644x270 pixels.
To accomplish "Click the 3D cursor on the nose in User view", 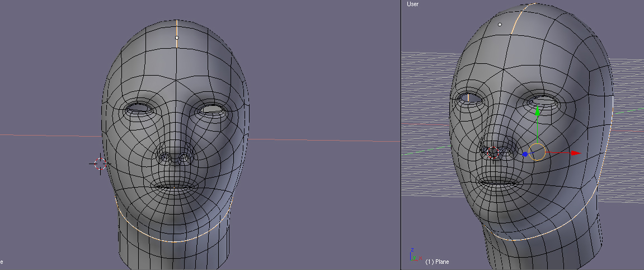I will (x=493, y=152).
